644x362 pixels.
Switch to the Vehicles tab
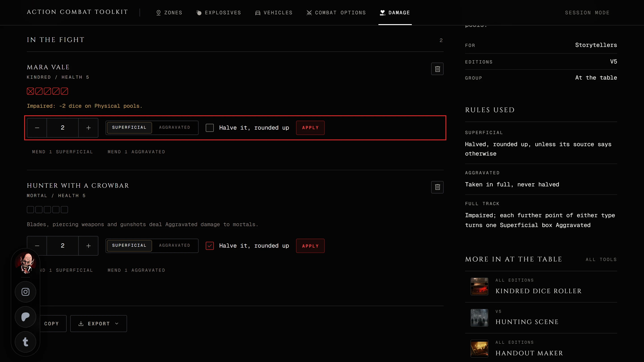click(x=274, y=13)
